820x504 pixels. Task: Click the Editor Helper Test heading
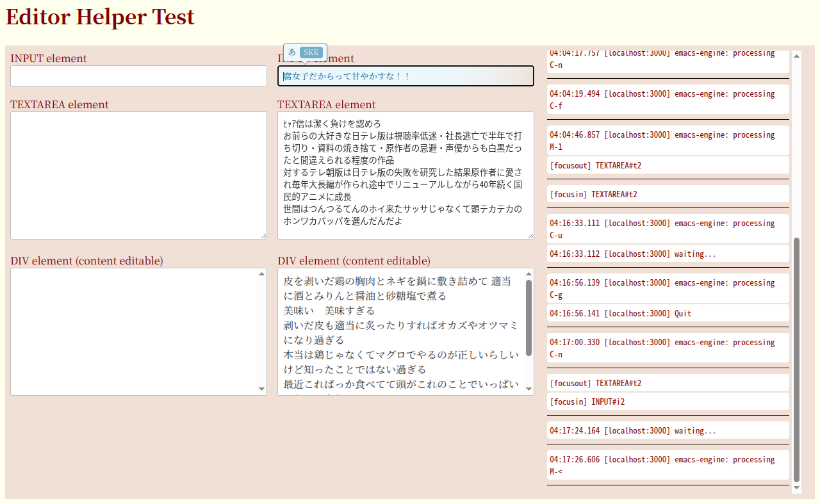coord(100,17)
